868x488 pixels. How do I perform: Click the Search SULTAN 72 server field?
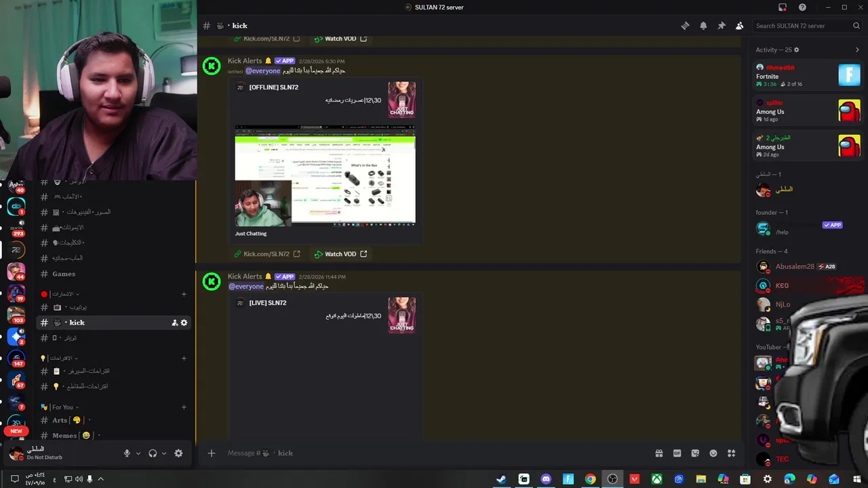click(808, 26)
